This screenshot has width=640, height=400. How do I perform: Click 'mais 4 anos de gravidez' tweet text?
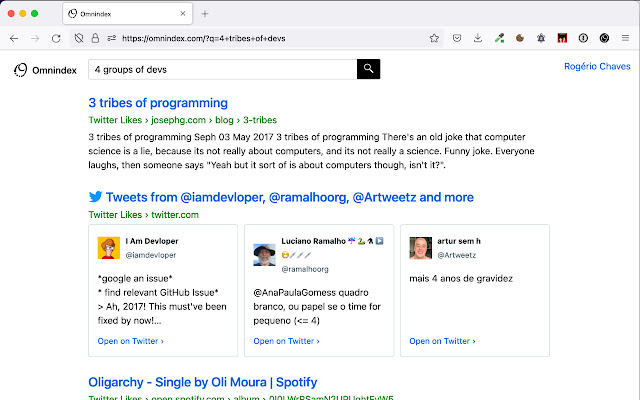point(461,278)
